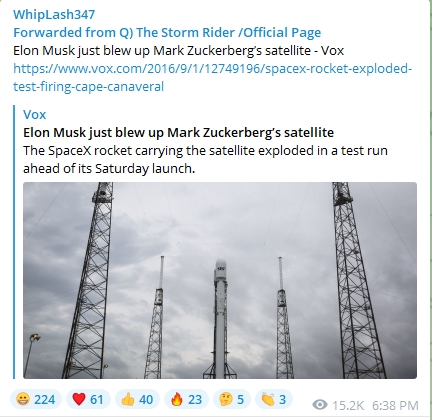The image size is (432, 420).
Task: Toggle the 40 thumbs up reaction count
Action: 146,399
